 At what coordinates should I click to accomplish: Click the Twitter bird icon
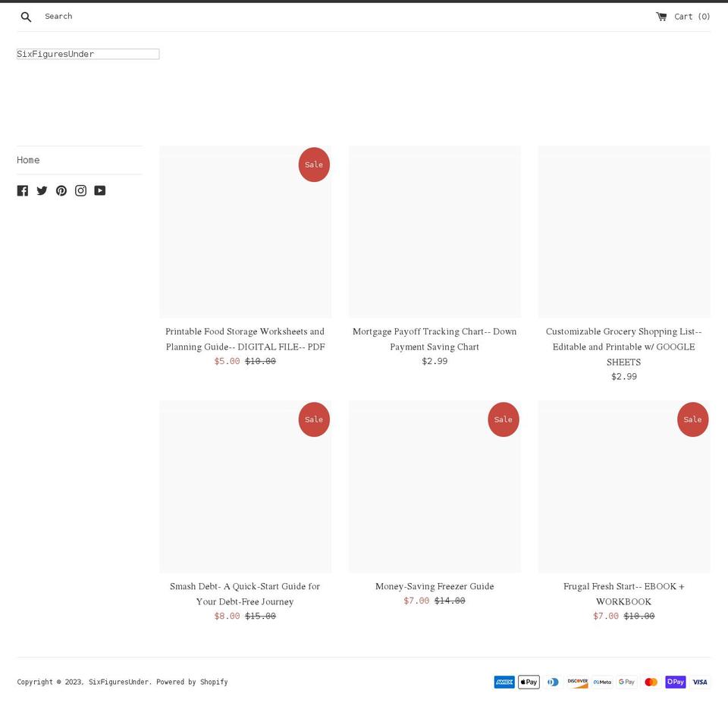(42, 190)
